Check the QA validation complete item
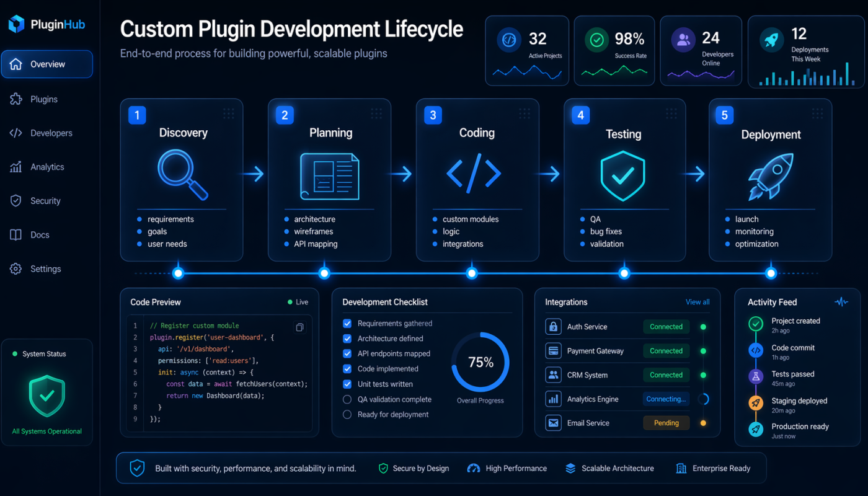 [x=347, y=399]
